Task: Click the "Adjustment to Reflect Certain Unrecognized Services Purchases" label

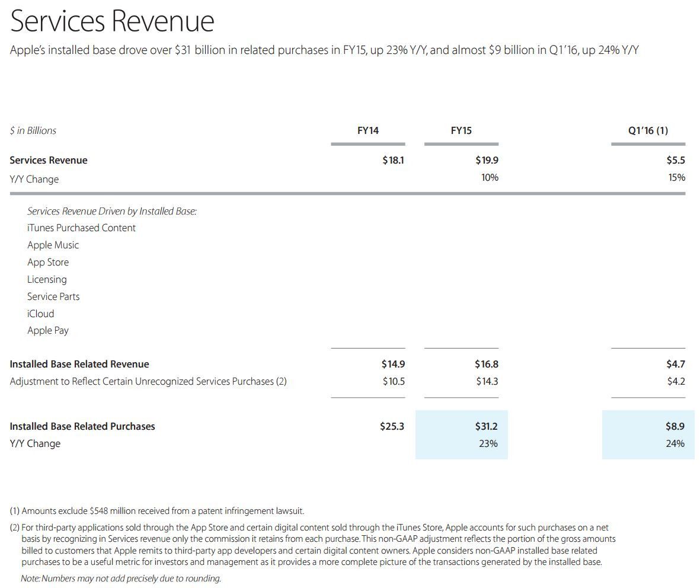Action: pyautogui.click(x=148, y=382)
